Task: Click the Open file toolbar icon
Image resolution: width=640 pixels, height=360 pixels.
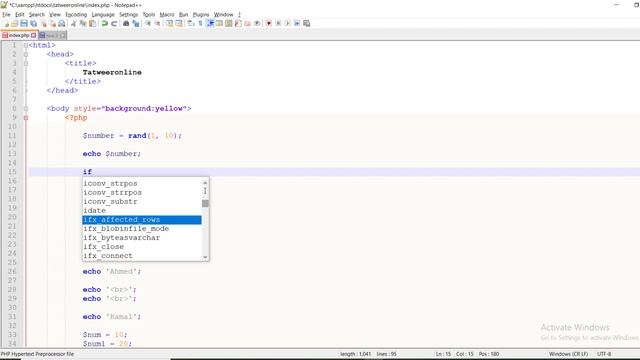Action: (x=15, y=24)
